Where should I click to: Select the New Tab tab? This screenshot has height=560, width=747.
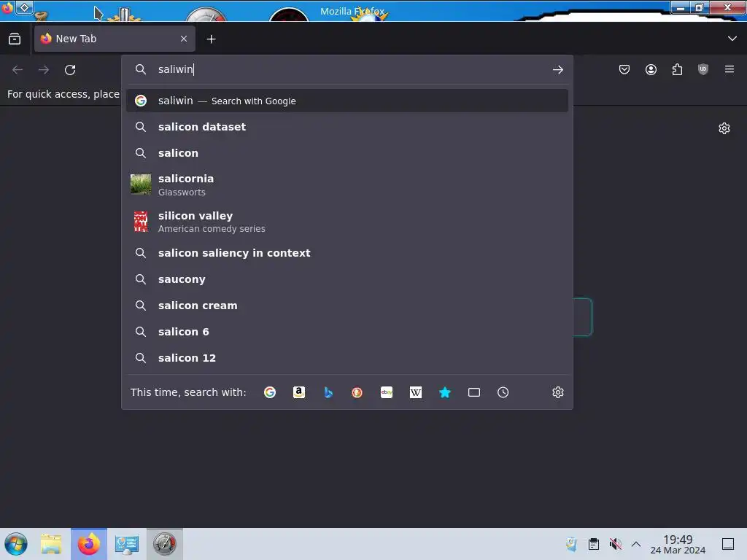point(115,39)
